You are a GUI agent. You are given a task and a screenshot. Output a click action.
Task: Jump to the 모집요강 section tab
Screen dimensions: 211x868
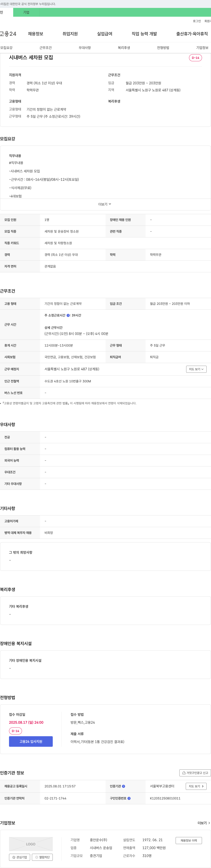point(6,47)
